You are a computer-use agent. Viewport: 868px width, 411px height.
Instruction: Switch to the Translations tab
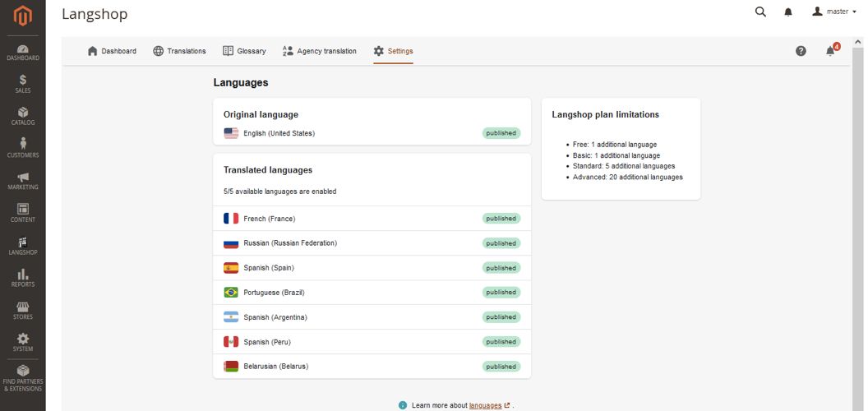point(179,51)
